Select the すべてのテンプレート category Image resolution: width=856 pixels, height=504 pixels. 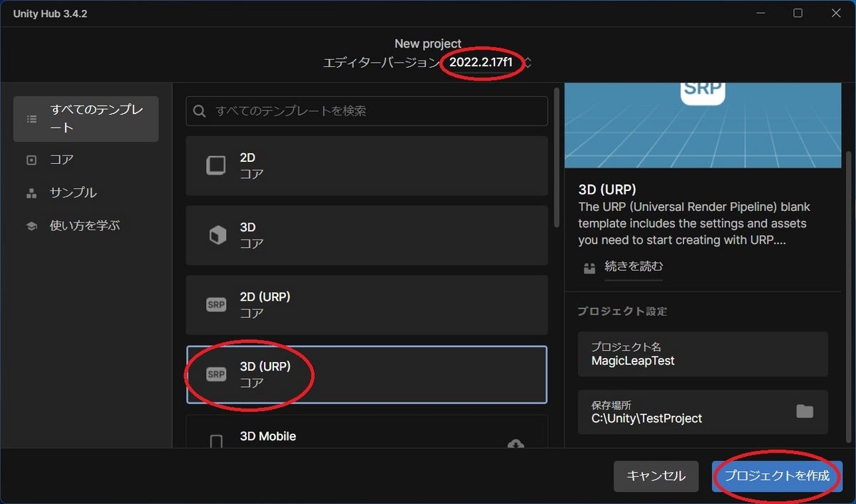[x=86, y=118]
